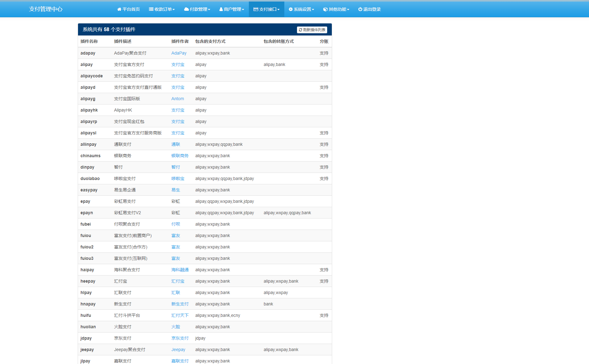Open the Jeepay author link
This screenshot has height=364, width=589.
point(178,350)
